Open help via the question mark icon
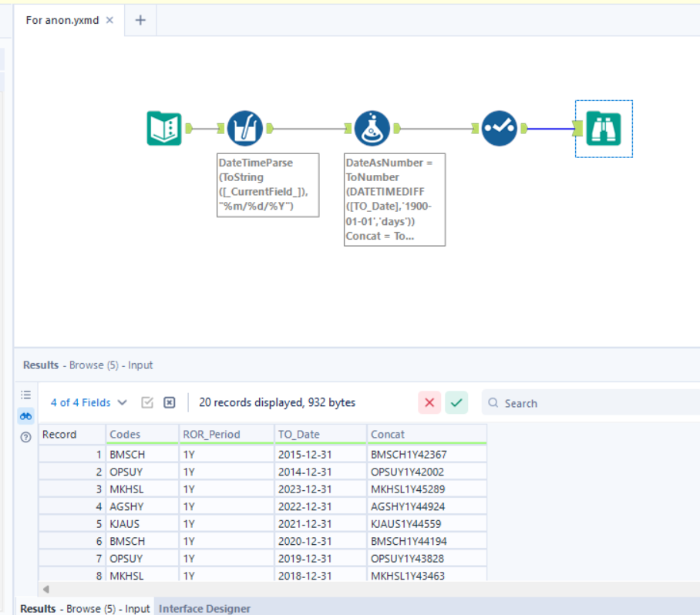This screenshot has height=615, width=700. [x=25, y=437]
